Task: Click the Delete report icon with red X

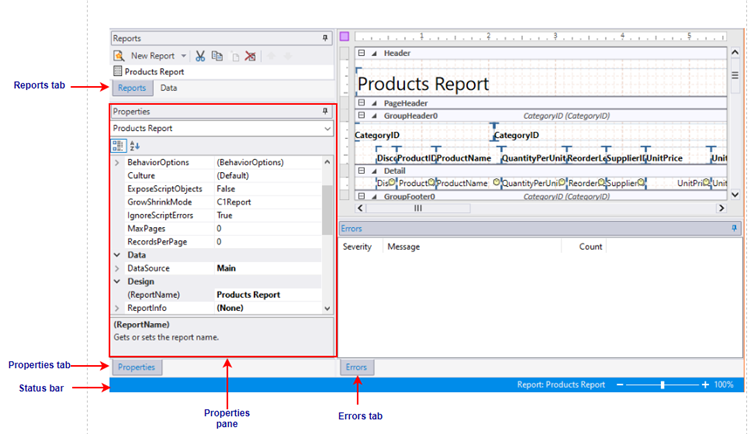Action: [x=251, y=56]
